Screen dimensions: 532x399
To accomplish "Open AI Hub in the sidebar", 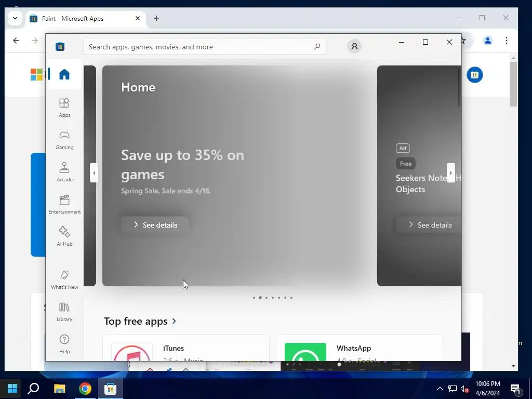I will [x=64, y=237].
